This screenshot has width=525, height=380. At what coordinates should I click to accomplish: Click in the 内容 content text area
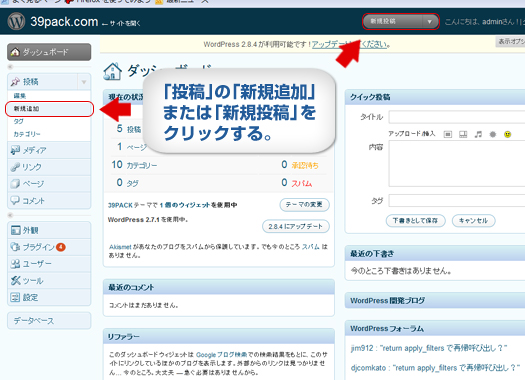457,163
